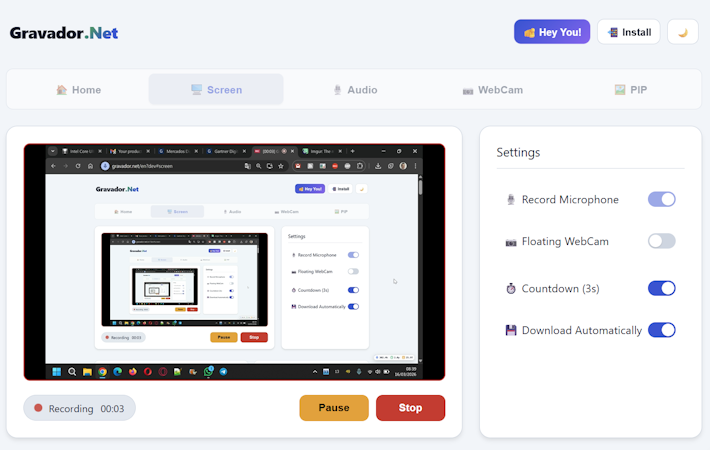Open the Audio tab
710x450 pixels.
click(355, 90)
